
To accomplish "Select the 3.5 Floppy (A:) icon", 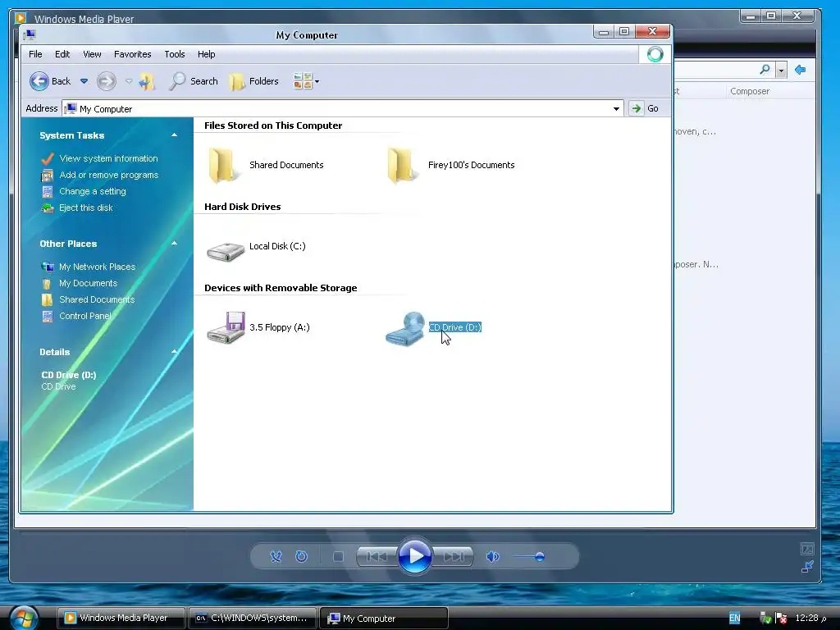I will click(226, 327).
